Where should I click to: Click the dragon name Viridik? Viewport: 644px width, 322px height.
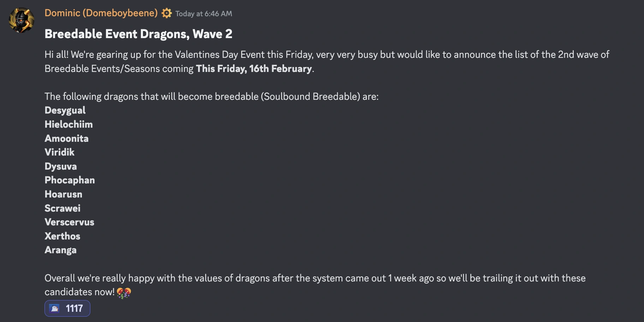tap(59, 152)
